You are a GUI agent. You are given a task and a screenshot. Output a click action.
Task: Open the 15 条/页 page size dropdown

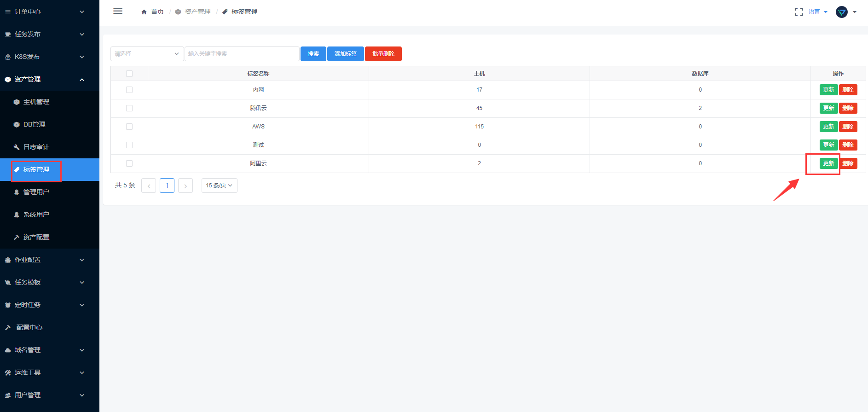(220, 186)
